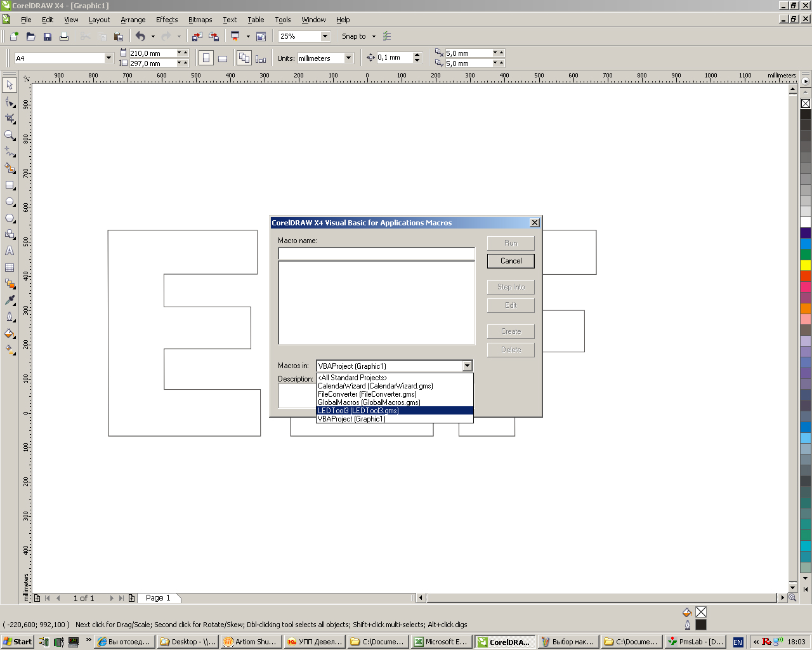Image resolution: width=812 pixels, height=650 pixels.
Task: Open the File menu
Action: point(26,20)
